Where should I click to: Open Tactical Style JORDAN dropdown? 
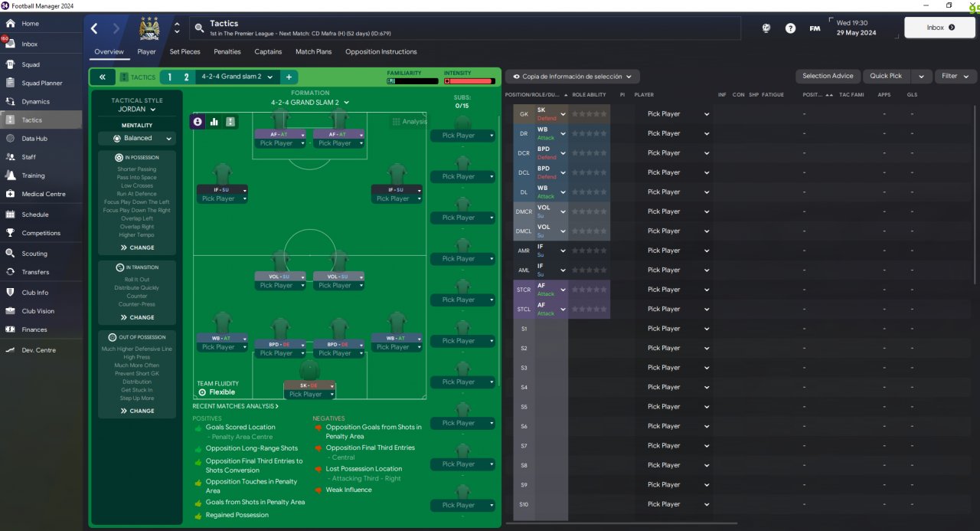137,109
